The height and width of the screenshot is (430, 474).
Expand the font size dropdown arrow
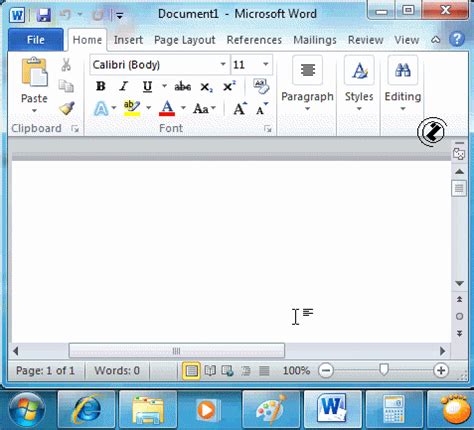tap(266, 64)
